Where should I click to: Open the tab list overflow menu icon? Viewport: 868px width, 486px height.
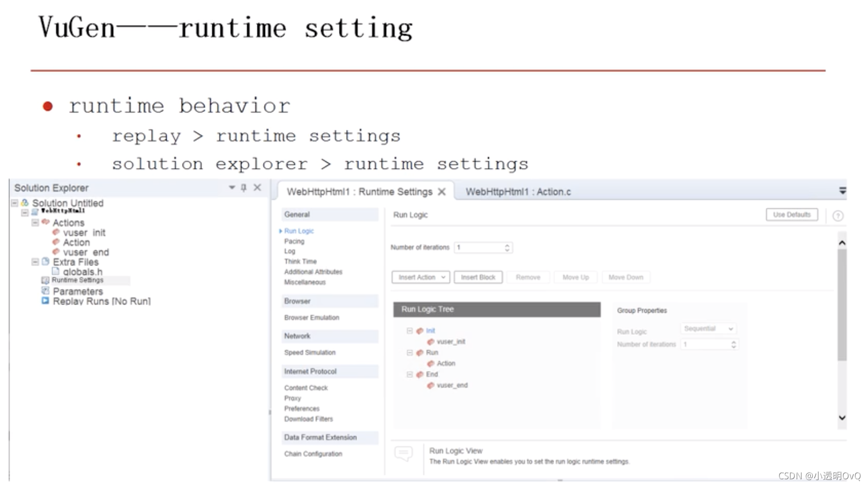[x=843, y=191]
